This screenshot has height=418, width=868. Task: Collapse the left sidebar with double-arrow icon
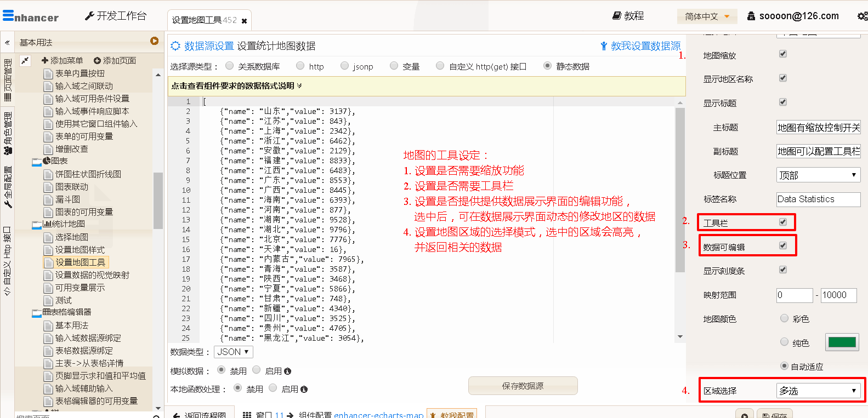(x=7, y=42)
